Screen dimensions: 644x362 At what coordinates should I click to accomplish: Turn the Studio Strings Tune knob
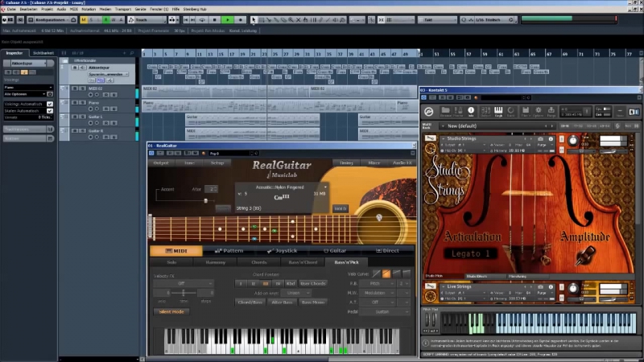[572, 141]
